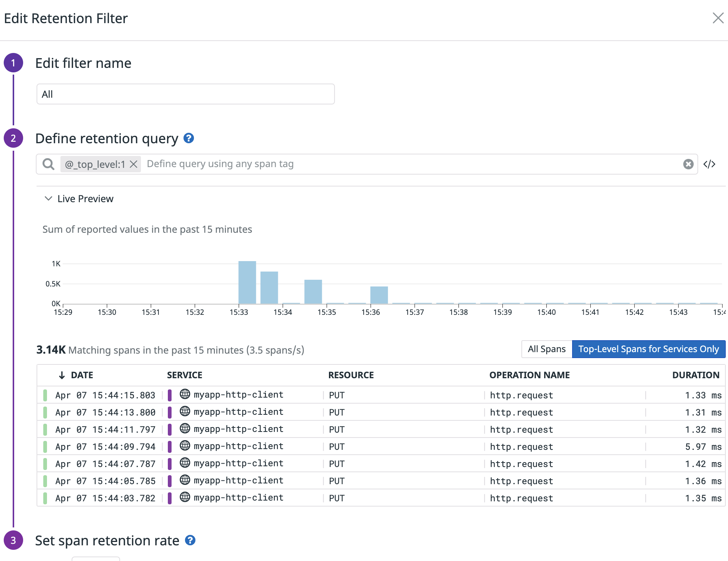The width and height of the screenshot is (728, 561).
Task: Open the code syntax view with the </> icon
Action: pos(710,164)
